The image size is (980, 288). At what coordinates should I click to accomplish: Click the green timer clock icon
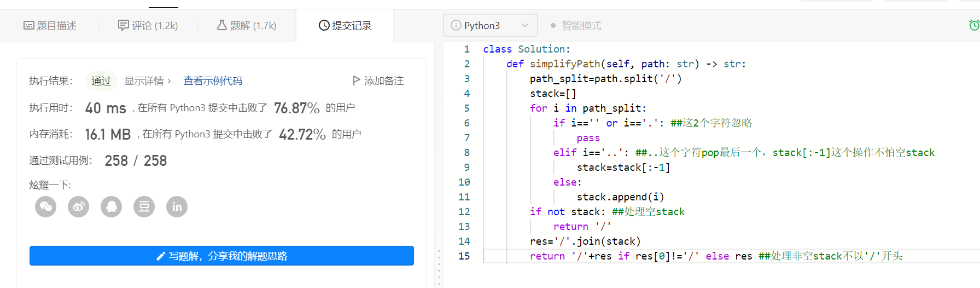[974, 25]
